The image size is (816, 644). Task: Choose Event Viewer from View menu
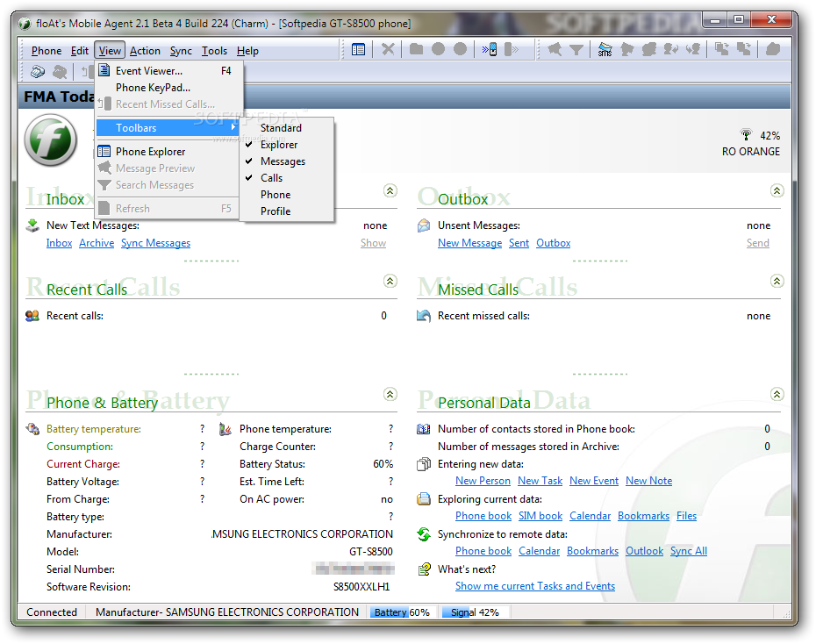click(168, 71)
